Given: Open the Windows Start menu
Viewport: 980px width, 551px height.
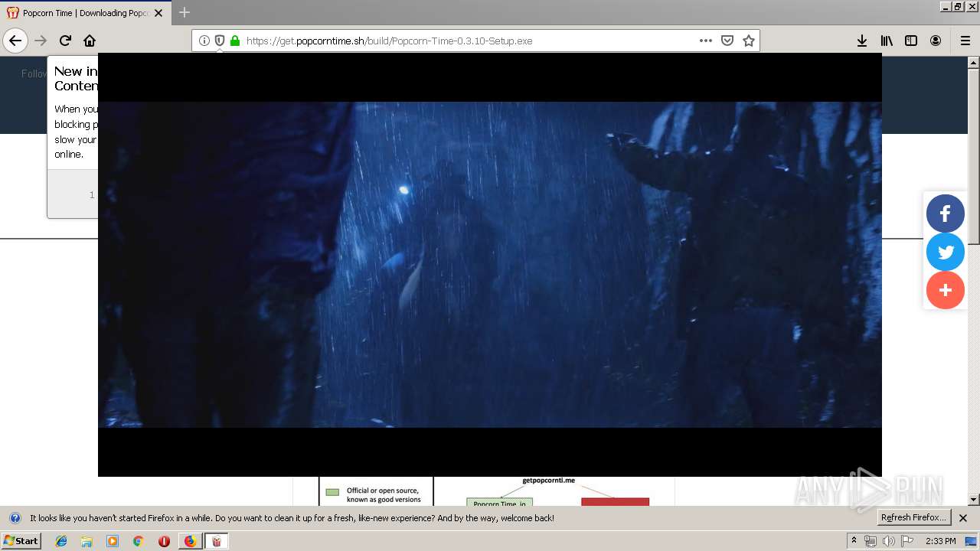Looking at the screenshot, I should [x=21, y=540].
